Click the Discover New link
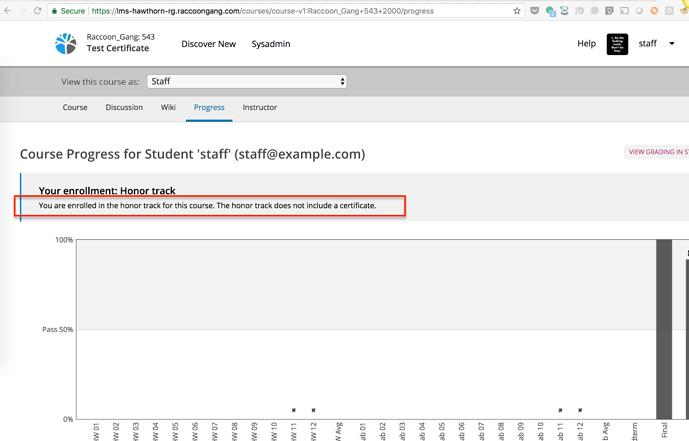This screenshot has height=441, width=689. click(x=208, y=44)
